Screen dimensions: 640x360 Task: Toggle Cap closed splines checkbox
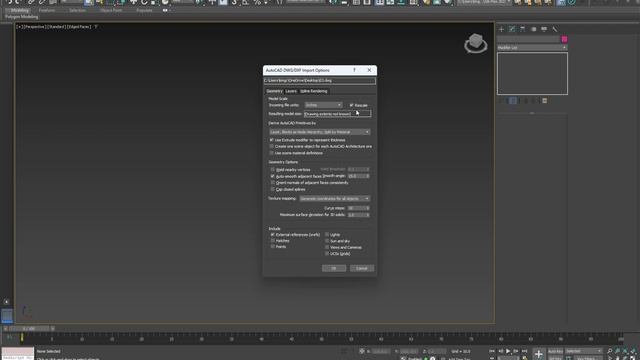pos(273,189)
